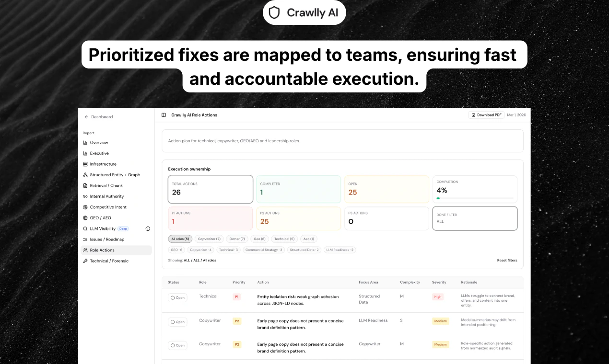Open the Technical / Forensic page
Viewport: 609px width, 364px height.
click(x=117, y=261)
